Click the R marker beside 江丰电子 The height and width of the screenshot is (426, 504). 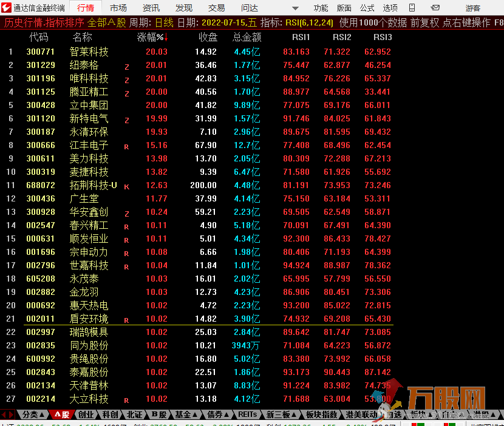(x=127, y=147)
